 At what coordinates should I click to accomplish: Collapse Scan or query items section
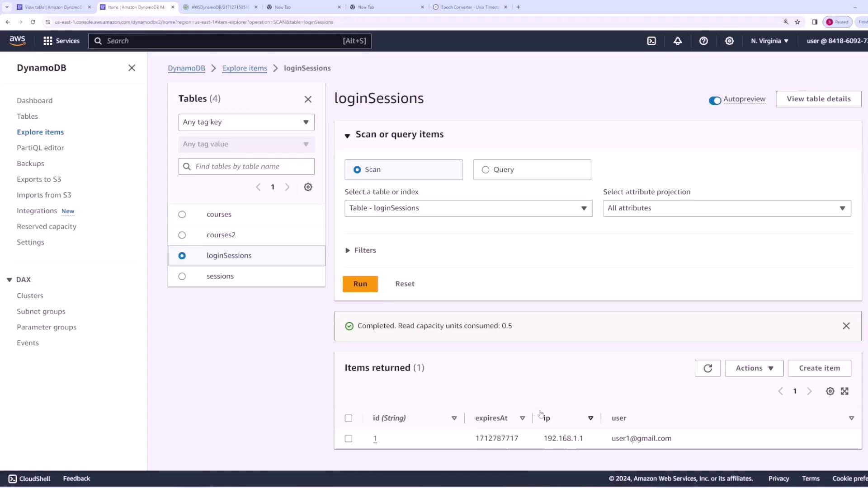click(347, 135)
